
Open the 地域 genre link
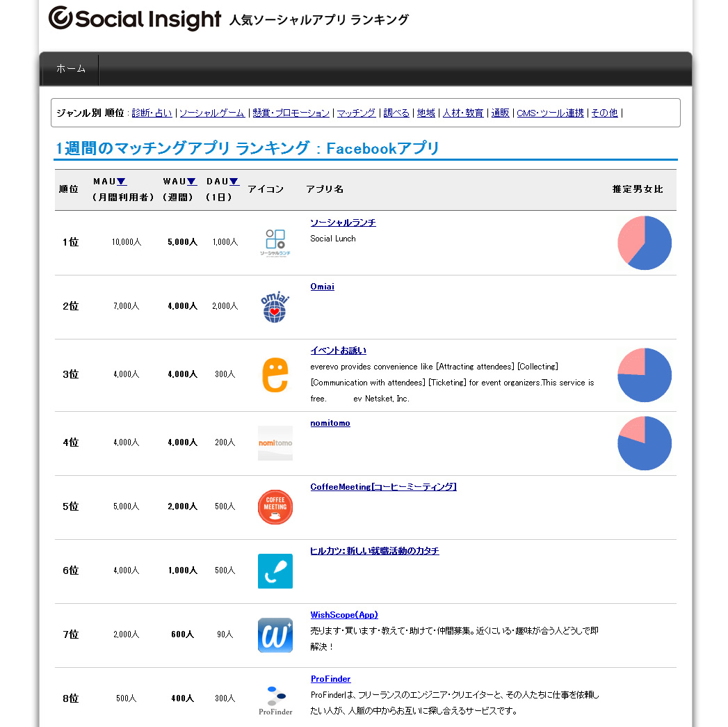tap(426, 113)
